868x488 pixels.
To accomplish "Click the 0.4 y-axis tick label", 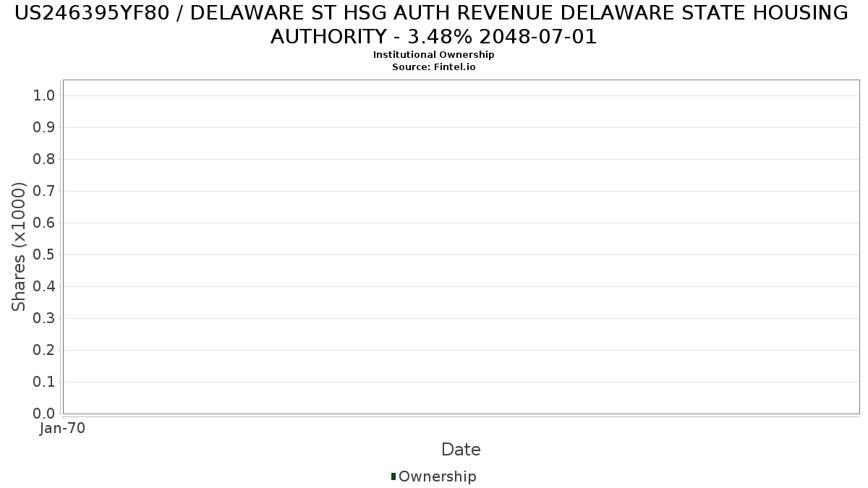I will (x=45, y=287).
